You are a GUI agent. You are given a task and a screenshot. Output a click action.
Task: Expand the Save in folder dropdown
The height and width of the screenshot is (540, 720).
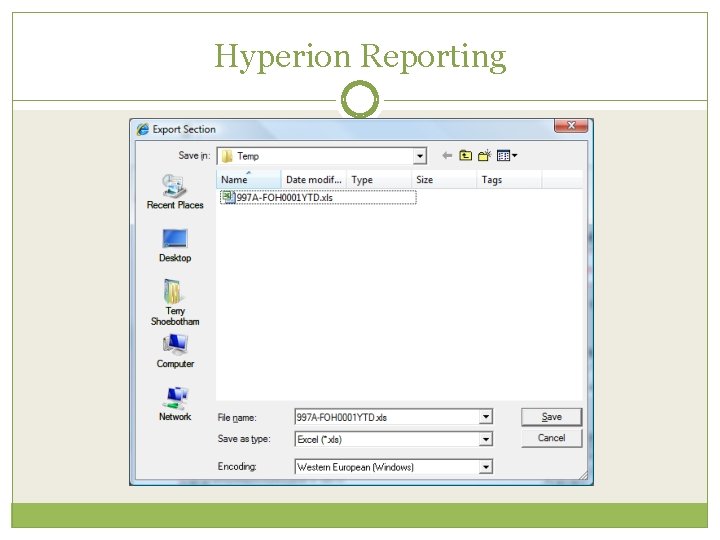[x=420, y=156]
